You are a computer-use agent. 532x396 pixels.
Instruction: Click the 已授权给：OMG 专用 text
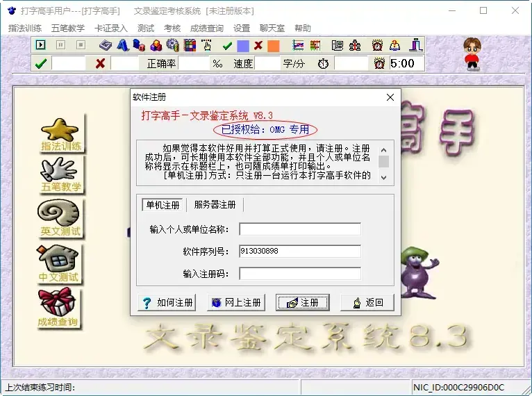click(x=265, y=129)
